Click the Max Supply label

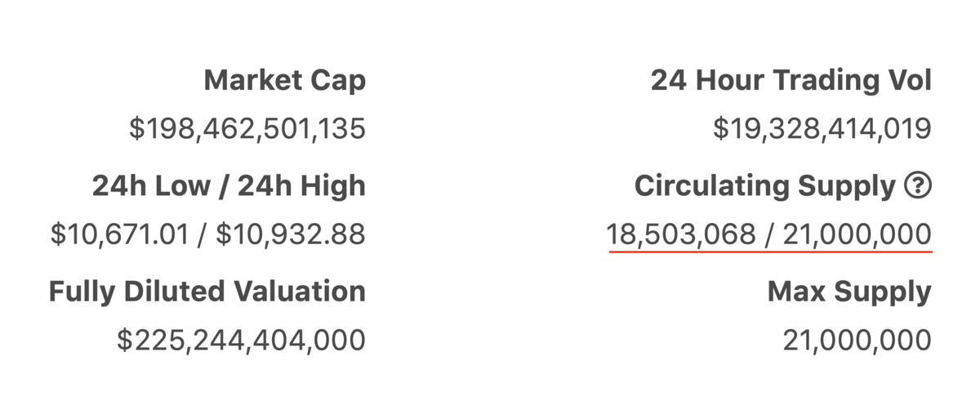(x=849, y=292)
